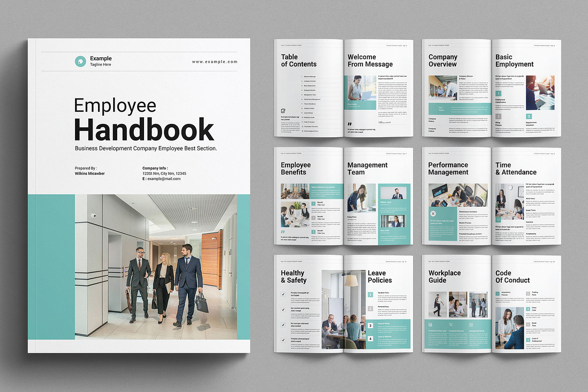This screenshot has width=588, height=392.
Task: Click the small teal icon under Time & Attendance photo
Action: click(498, 220)
